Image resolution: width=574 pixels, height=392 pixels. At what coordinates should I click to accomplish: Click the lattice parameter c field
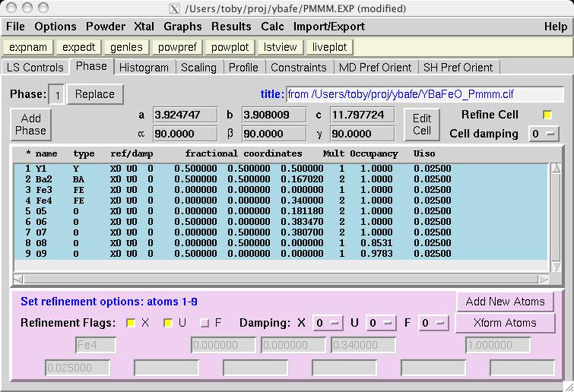click(x=363, y=115)
